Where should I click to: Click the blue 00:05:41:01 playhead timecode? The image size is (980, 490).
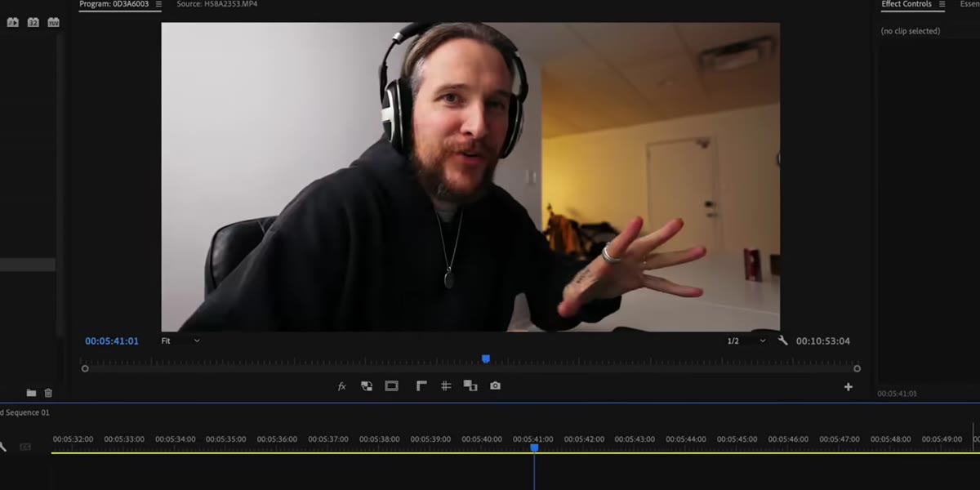coord(112,341)
